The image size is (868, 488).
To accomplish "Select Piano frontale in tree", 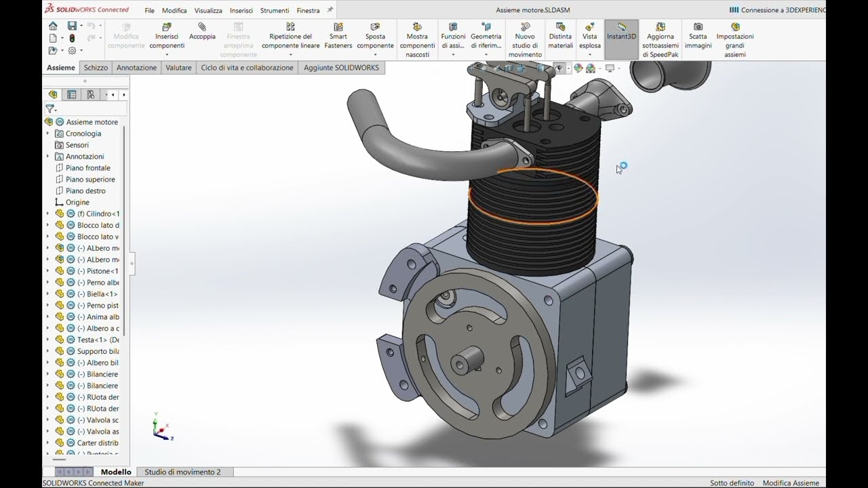I will pos(87,168).
